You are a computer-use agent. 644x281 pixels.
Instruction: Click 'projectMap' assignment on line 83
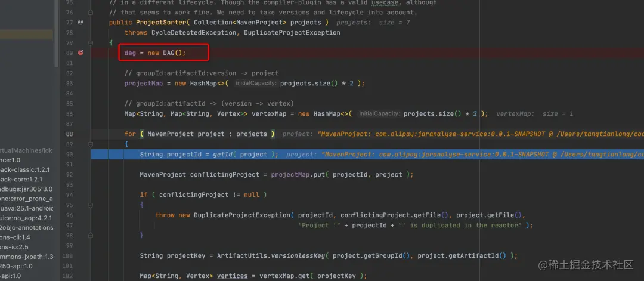tap(144, 84)
